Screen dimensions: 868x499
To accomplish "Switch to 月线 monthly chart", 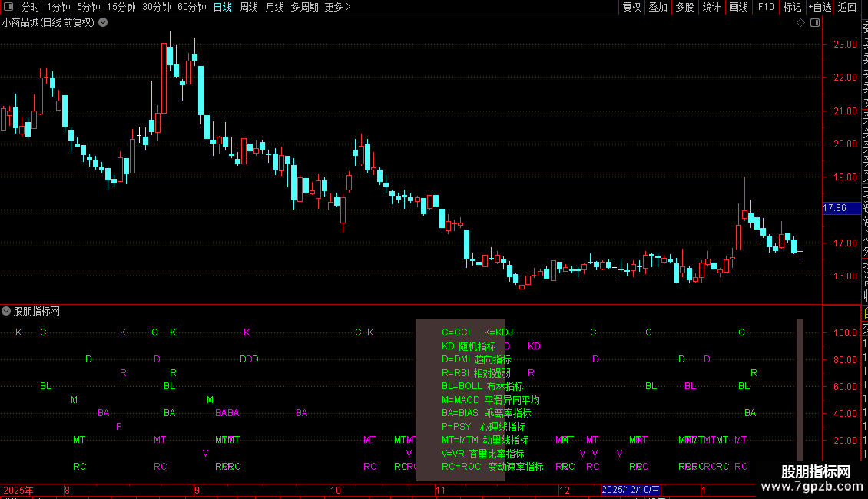I will click(x=274, y=7).
